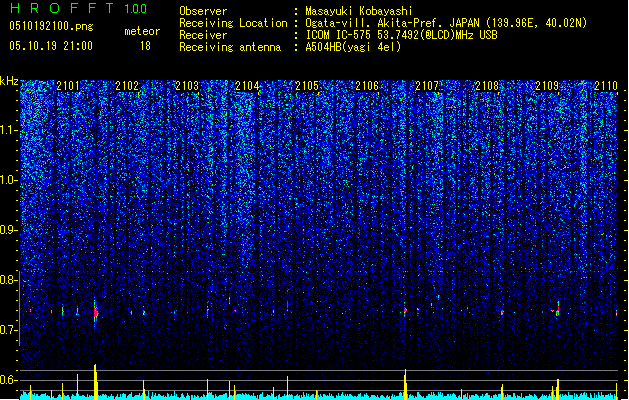Click the date stamp 05.10.19 21:00
This screenshot has width=629, height=400.
(51, 46)
